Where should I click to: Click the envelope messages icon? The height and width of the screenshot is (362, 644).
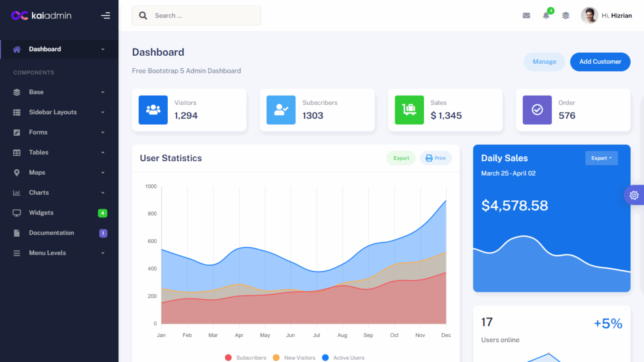tap(526, 15)
